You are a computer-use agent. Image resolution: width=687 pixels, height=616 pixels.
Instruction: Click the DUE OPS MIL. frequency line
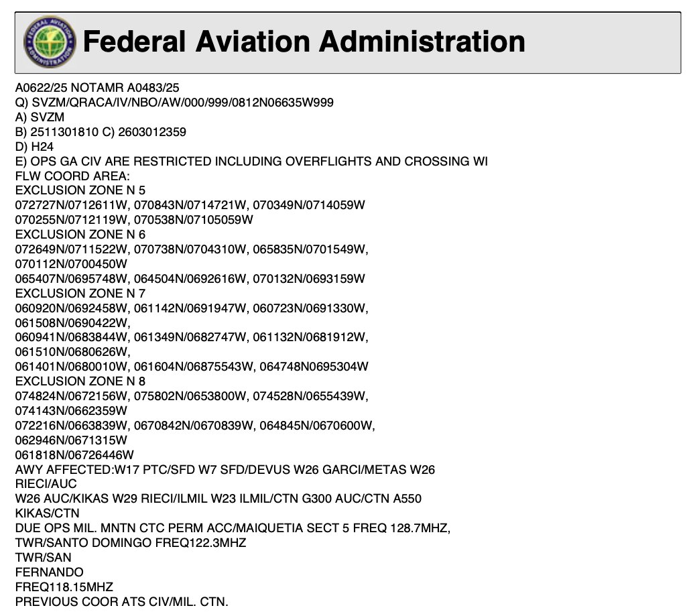[233, 528]
